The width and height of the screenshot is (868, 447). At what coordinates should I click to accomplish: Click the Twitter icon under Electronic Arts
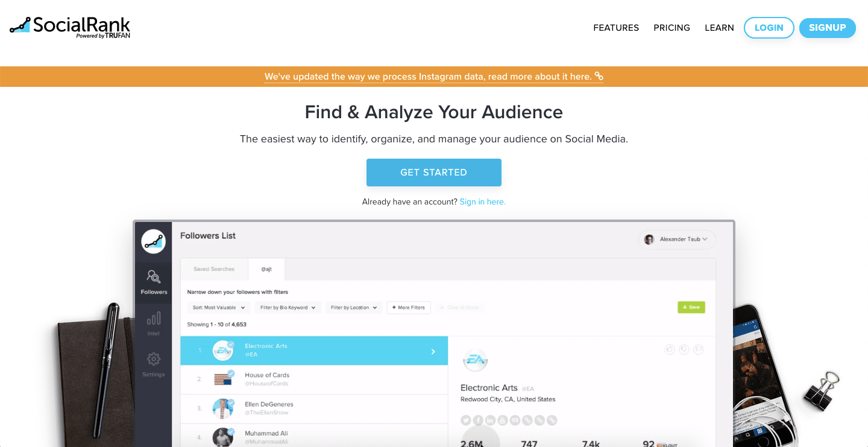[x=466, y=420]
